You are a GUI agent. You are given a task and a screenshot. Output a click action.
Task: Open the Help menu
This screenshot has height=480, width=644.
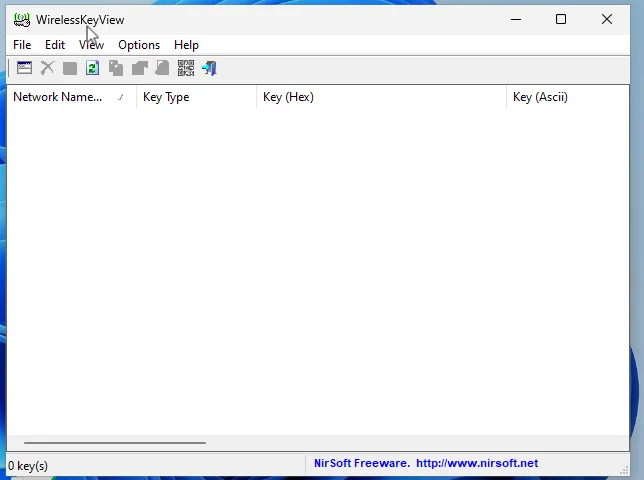186,45
